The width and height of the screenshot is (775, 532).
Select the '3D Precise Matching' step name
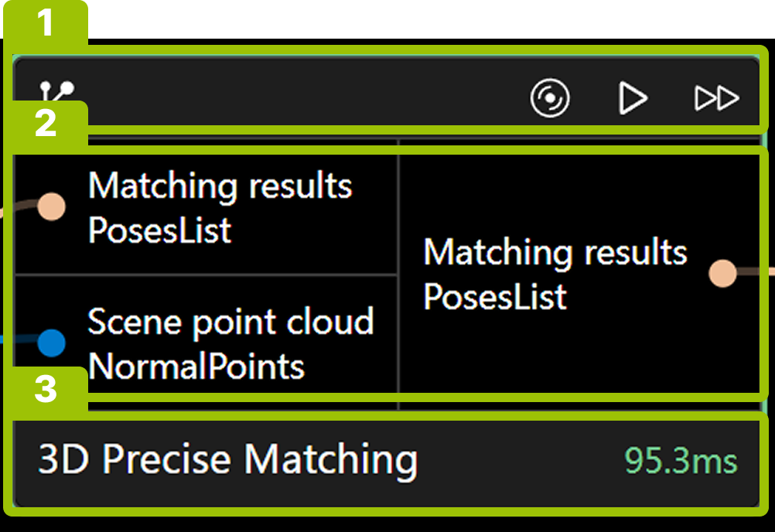point(228,459)
